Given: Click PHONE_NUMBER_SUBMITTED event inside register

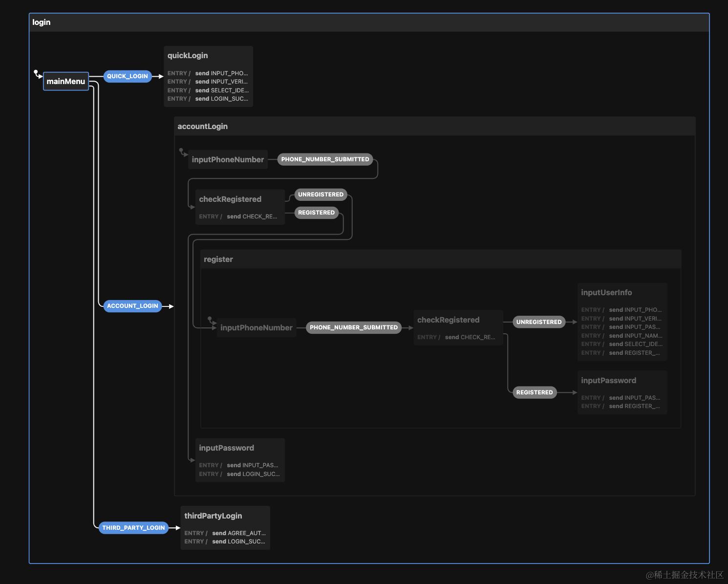Looking at the screenshot, I should coord(354,327).
